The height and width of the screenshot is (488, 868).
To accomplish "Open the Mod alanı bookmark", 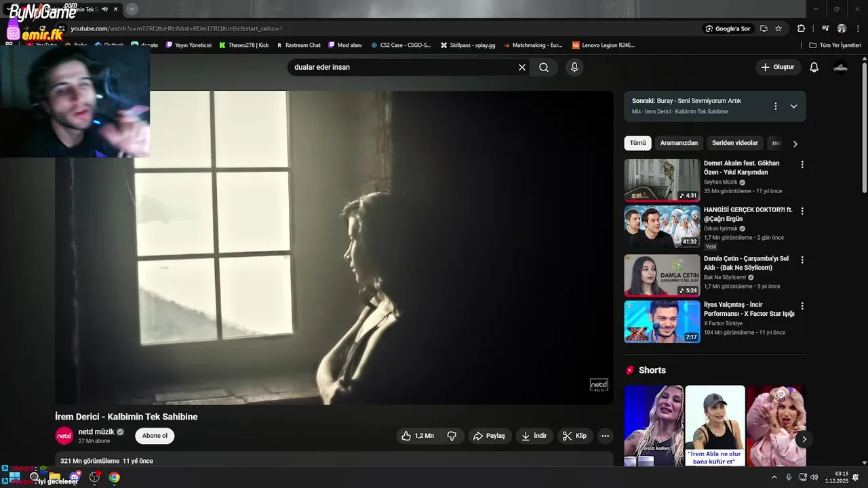I will (344, 45).
